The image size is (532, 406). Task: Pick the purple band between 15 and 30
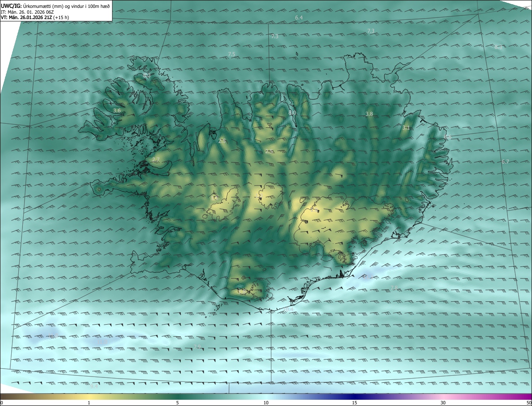[x=399, y=396]
